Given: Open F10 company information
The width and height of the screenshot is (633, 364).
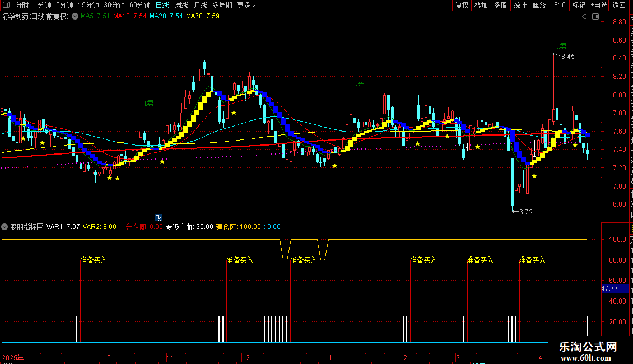Looking at the screenshot, I should pyautogui.click(x=560, y=5).
